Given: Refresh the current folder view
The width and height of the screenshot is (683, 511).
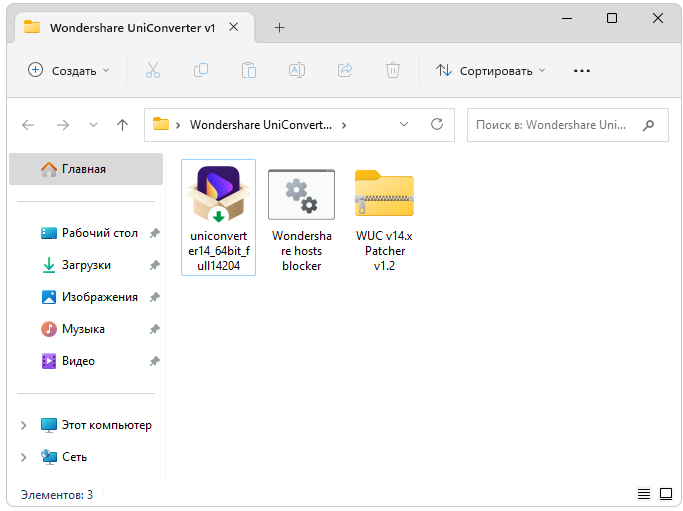Looking at the screenshot, I should [x=437, y=125].
